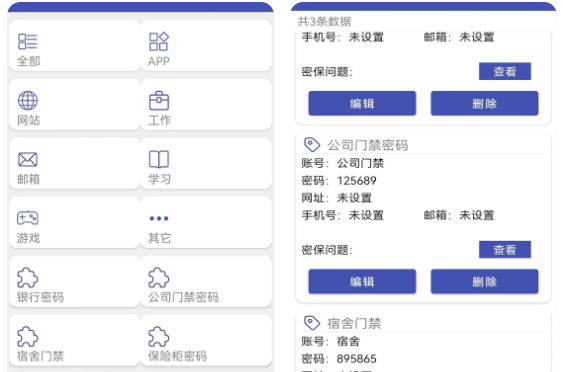Image resolution: width=563 pixels, height=372 pixels.
Task: Edit the 公司门禁密码 entry with 编辑
Action: pyautogui.click(x=362, y=282)
